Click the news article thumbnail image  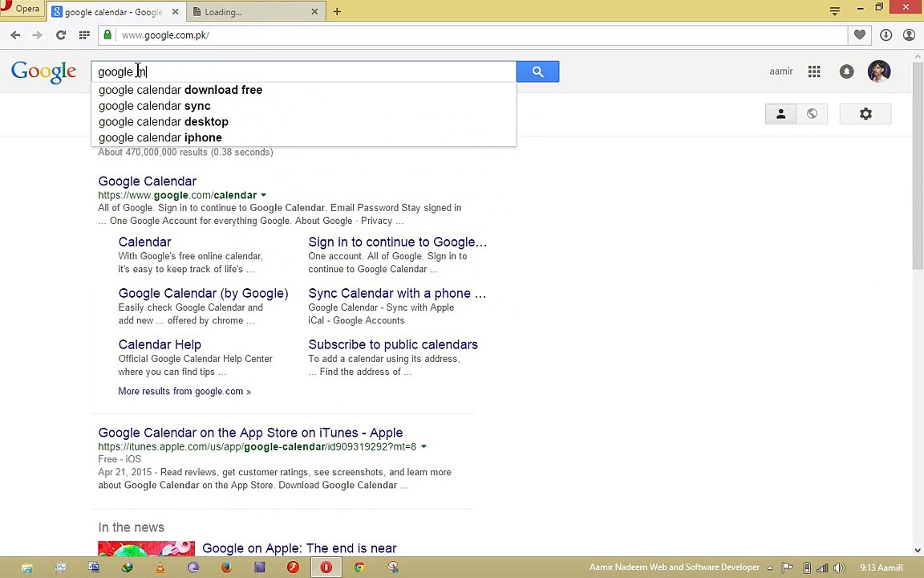point(146,548)
